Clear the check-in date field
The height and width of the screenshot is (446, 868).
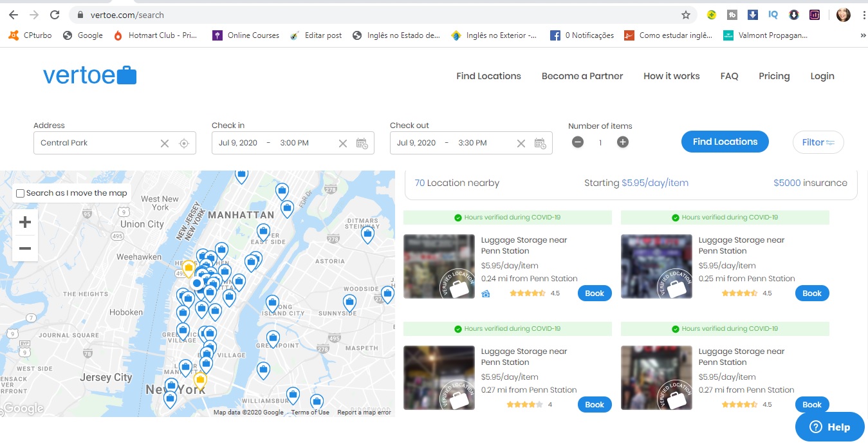[x=343, y=143]
